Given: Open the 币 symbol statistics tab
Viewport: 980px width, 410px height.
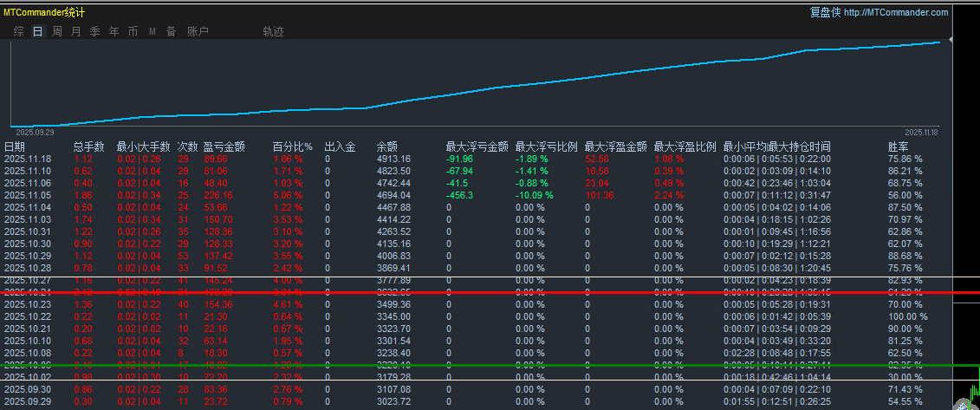Looking at the screenshot, I should click(x=133, y=31).
